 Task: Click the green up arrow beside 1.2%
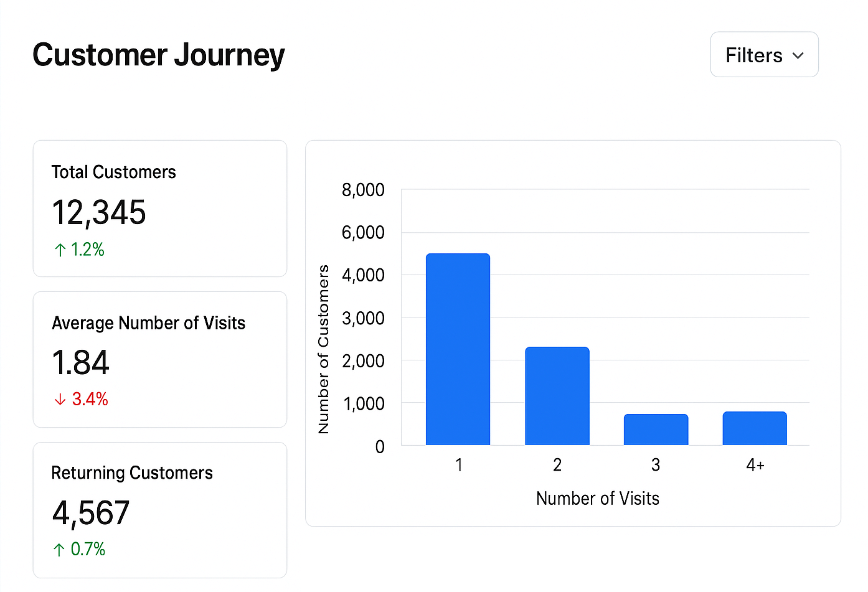pos(60,250)
